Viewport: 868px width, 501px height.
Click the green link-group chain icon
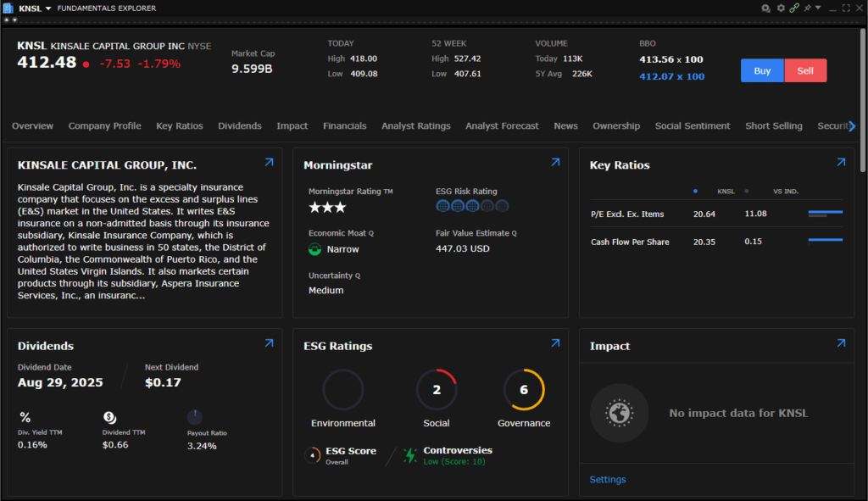point(794,8)
